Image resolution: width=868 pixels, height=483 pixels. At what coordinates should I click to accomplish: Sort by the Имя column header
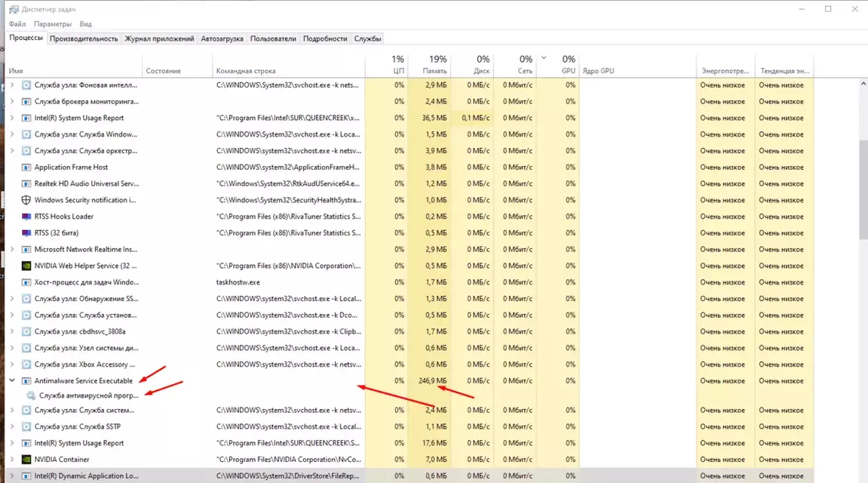coord(73,66)
